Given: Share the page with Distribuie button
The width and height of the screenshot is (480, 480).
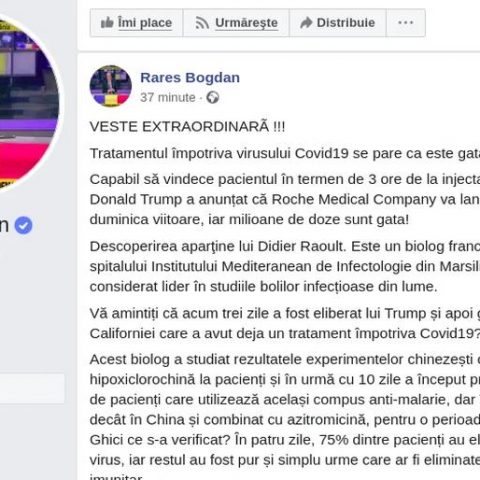Looking at the screenshot, I should coord(338,23).
